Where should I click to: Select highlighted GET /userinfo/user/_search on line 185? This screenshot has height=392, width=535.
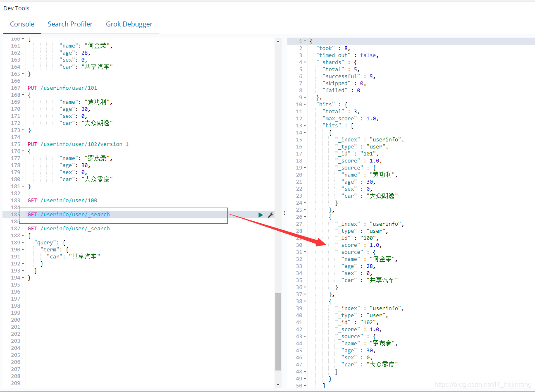click(x=69, y=215)
